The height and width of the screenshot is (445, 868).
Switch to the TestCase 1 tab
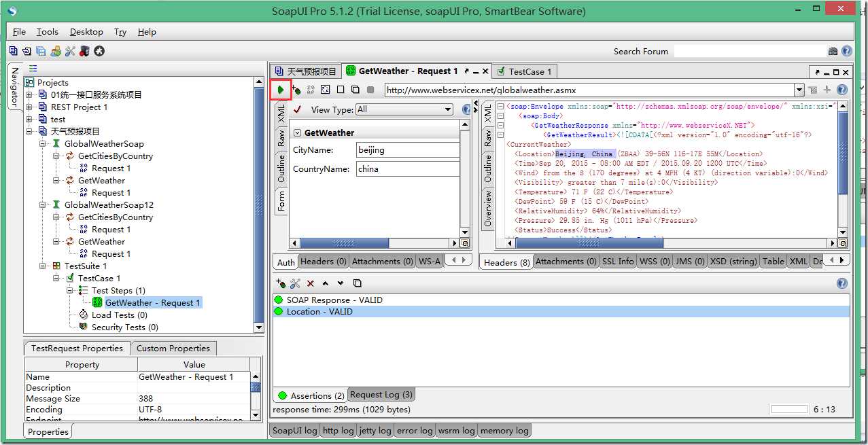point(524,71)
